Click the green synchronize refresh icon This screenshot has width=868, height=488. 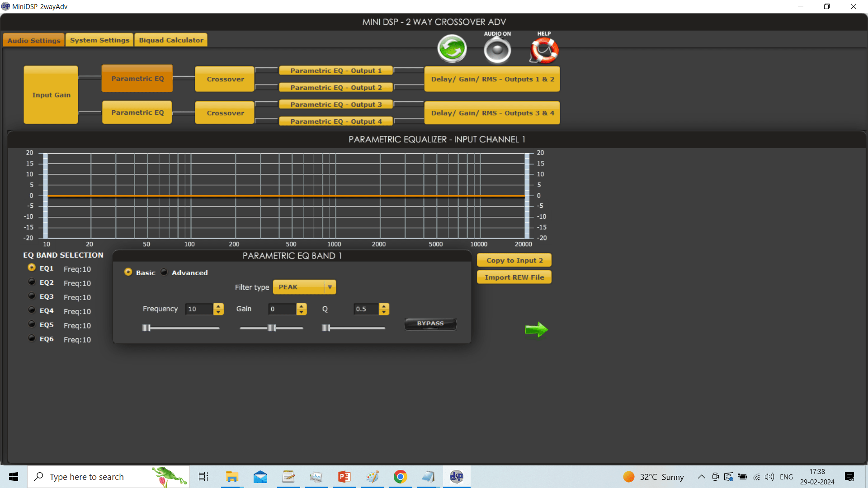point(452,49)
